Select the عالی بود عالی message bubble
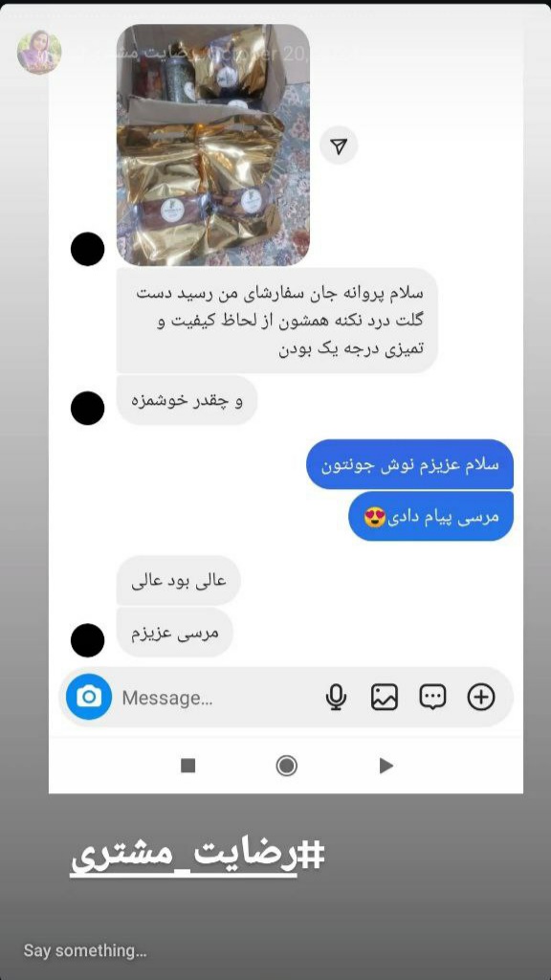Image resolution: width=551 pixels, height=980 pixels. [x=179, y=581]
